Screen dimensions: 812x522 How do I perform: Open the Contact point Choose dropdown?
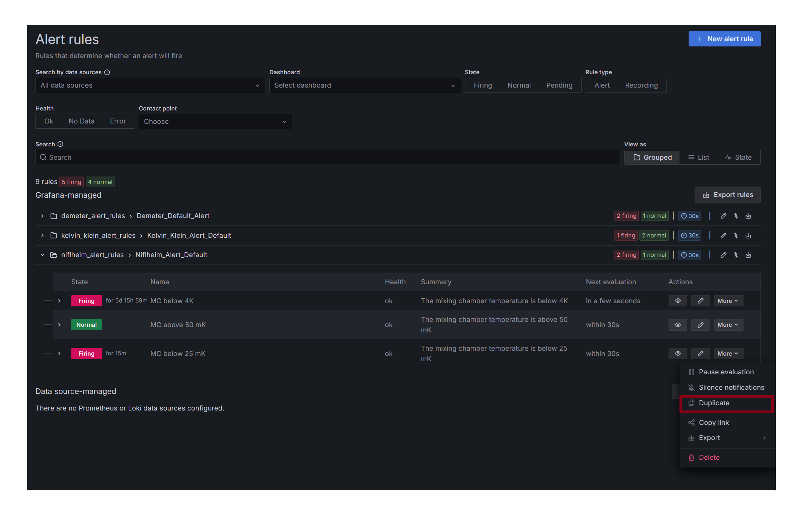(x=215, y=122)
